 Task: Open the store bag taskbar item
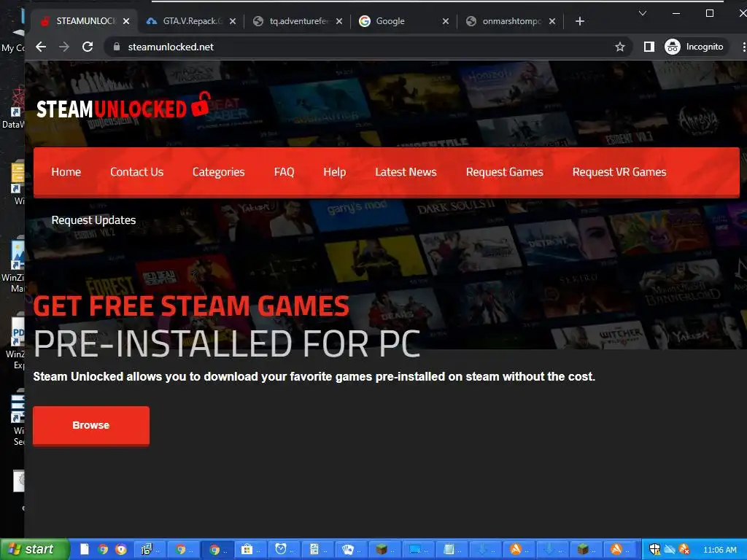coord(249,550)
